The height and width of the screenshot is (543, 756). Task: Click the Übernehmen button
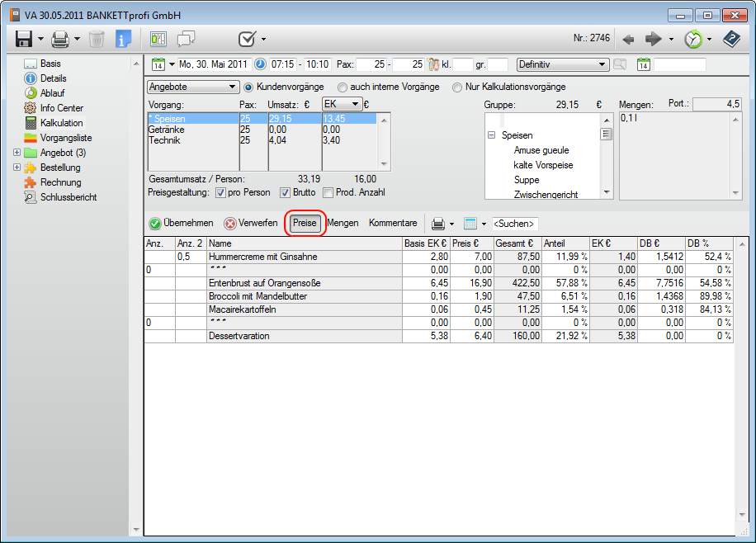pyautogui.click(x=181, y=223)
